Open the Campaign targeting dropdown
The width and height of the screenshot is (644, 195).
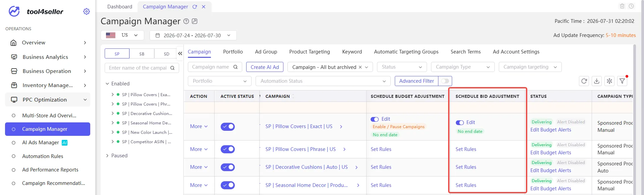530,67
